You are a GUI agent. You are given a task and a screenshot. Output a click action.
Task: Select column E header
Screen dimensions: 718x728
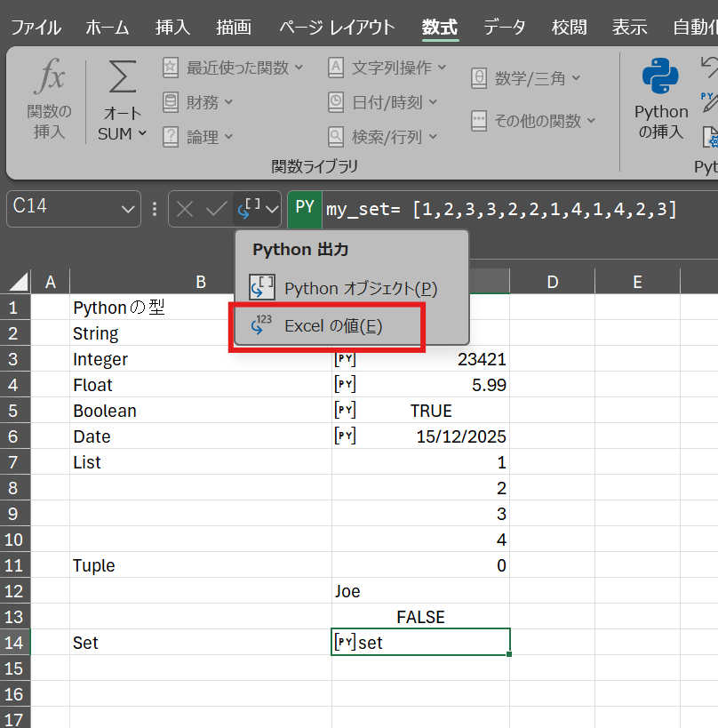[x=637, y=282]
